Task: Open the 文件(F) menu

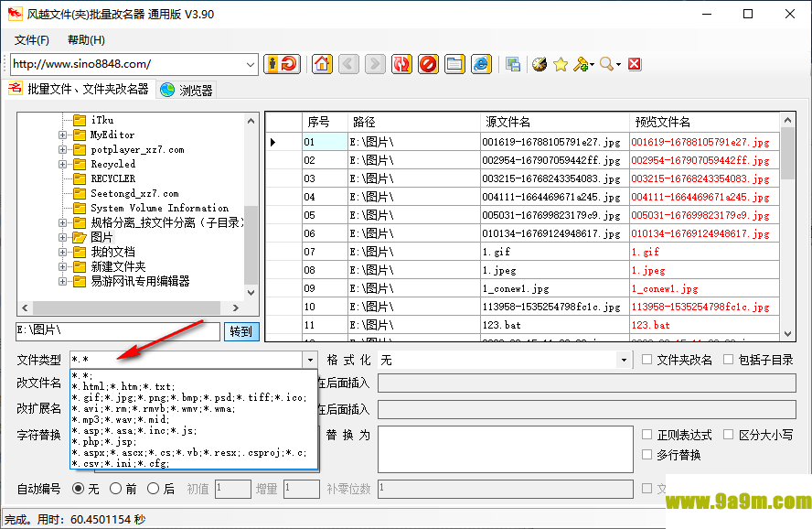Action: [x=32, y=40]
